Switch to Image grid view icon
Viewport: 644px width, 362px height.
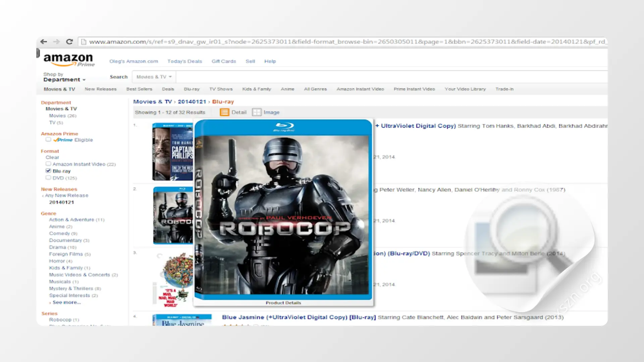[x=257, y=112]
